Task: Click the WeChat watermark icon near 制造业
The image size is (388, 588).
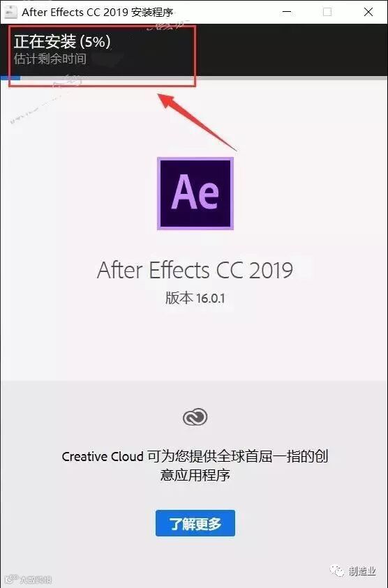Action: [x=337, y=571]
